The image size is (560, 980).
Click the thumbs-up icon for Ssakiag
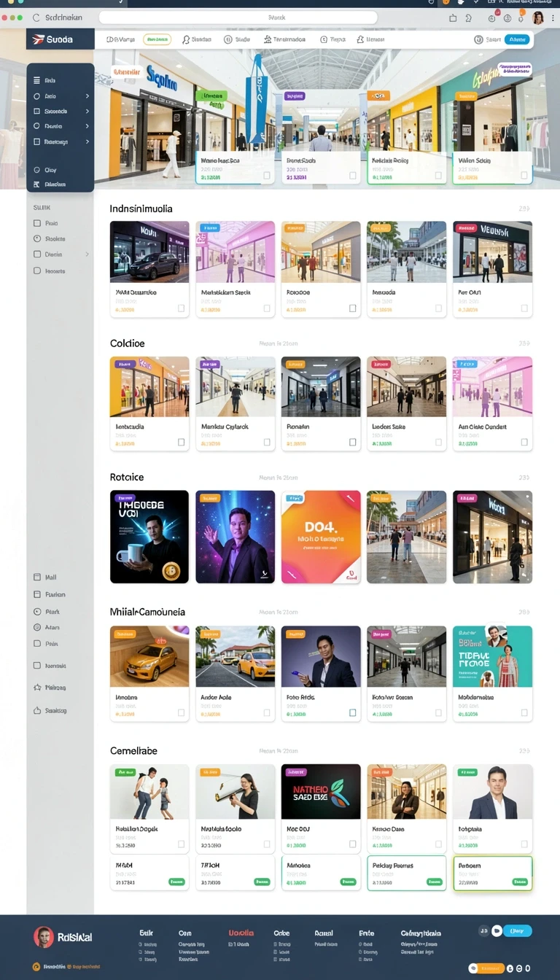[37, 710]
